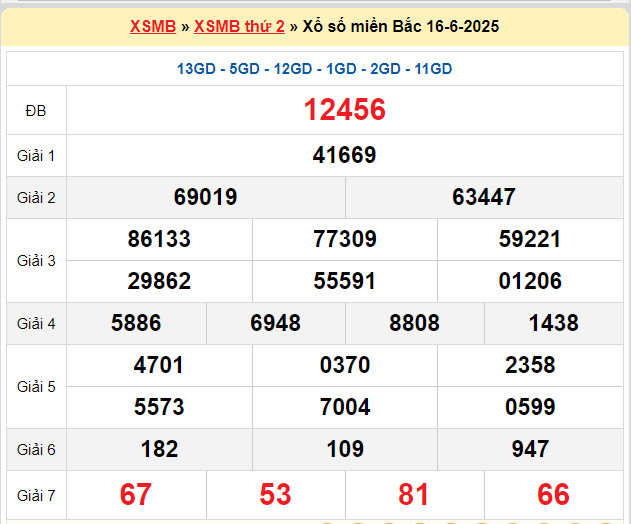Screen dimensions: 631x524
Task: Select Giải 3 number 86133
Action: click(x=159, y=239)
